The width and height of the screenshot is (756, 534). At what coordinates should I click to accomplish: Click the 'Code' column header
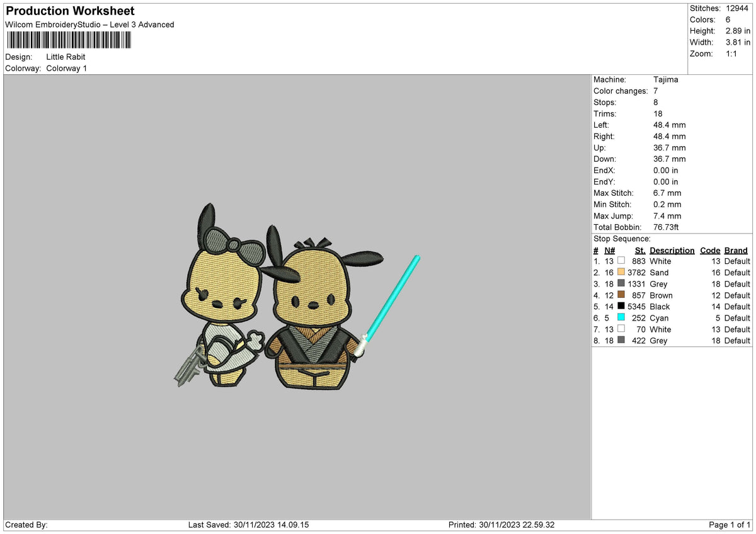(x=710, y=250)
